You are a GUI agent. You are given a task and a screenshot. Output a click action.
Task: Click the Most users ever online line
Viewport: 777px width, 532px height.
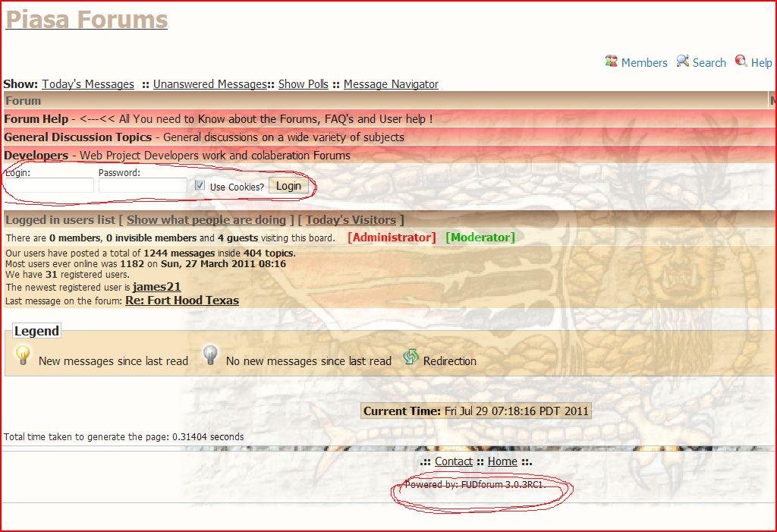146,264
